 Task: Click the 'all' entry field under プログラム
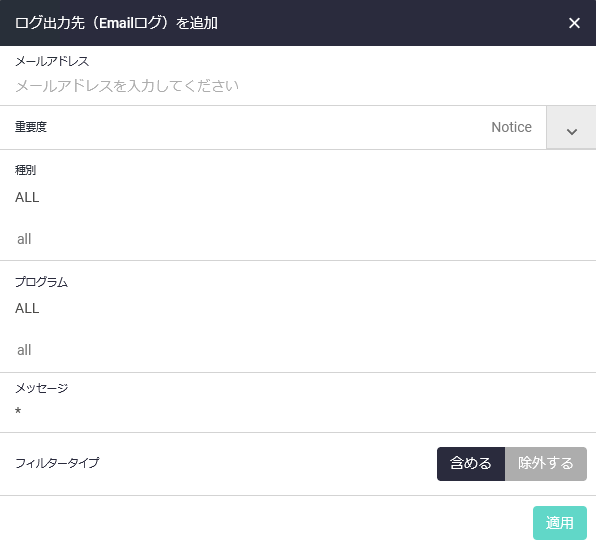(x=298, y=350)
